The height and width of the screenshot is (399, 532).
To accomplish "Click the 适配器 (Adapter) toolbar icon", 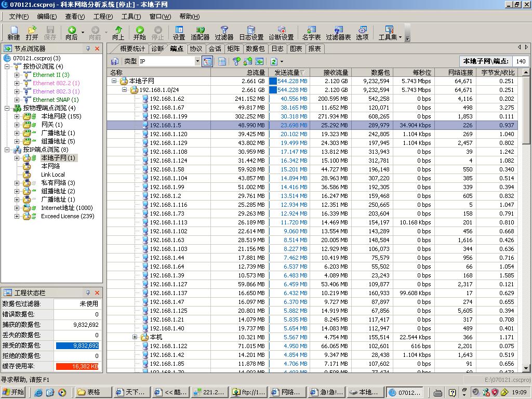I will 200,33.
